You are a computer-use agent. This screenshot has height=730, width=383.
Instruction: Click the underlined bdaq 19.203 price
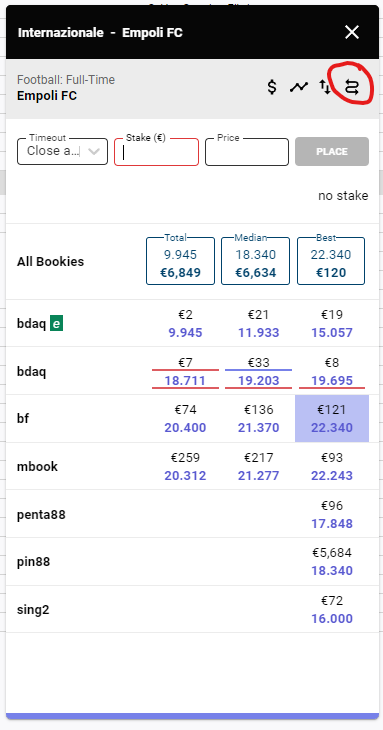[258, 380]
